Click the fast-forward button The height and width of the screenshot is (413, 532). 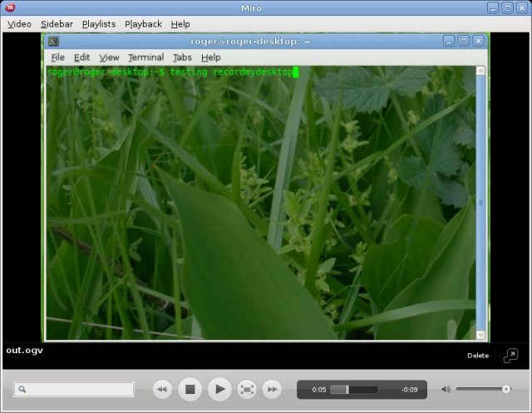[x=272, y=389]
